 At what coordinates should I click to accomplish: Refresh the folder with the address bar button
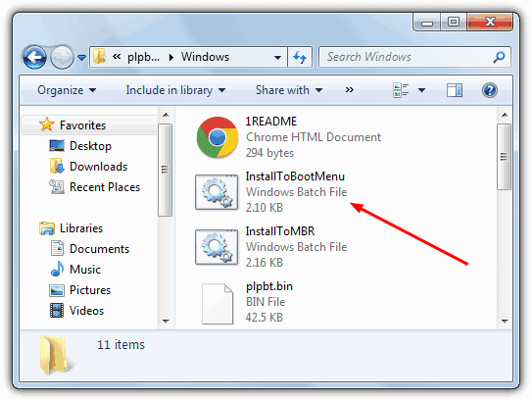(300, 57)
